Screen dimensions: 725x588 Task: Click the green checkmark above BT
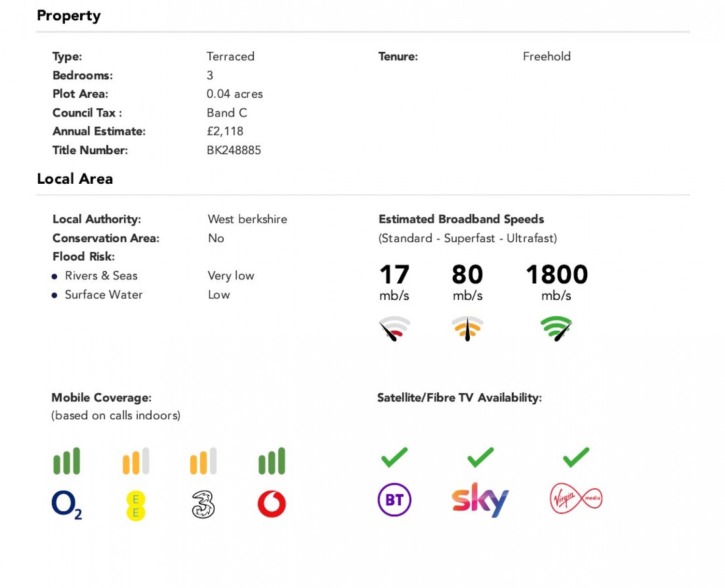394,457
